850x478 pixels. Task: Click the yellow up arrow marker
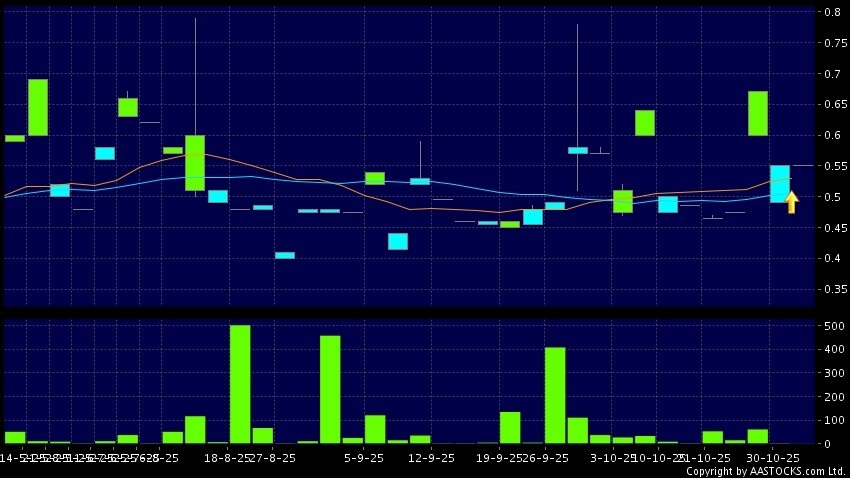click(x=791, y=203)
